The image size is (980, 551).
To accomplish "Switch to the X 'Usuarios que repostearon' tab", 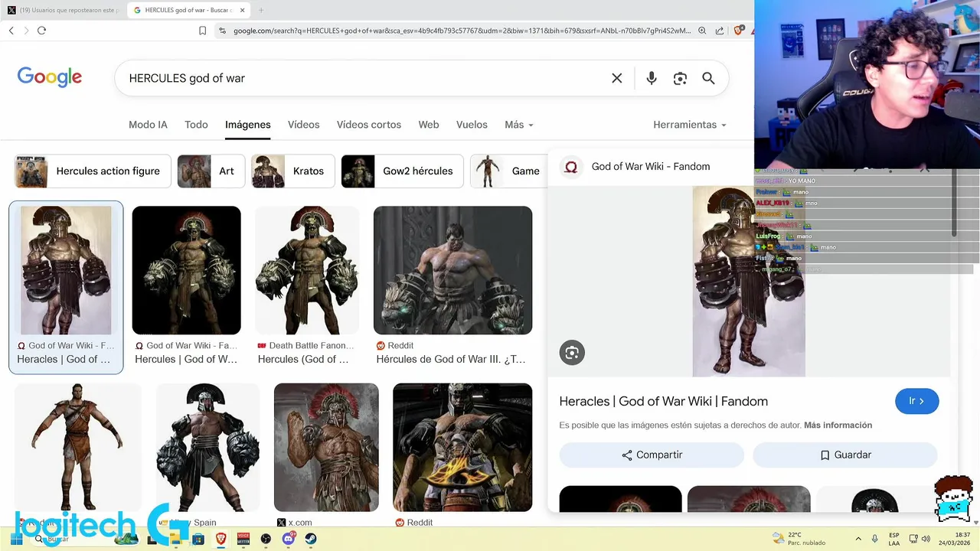I will (64, 10).
